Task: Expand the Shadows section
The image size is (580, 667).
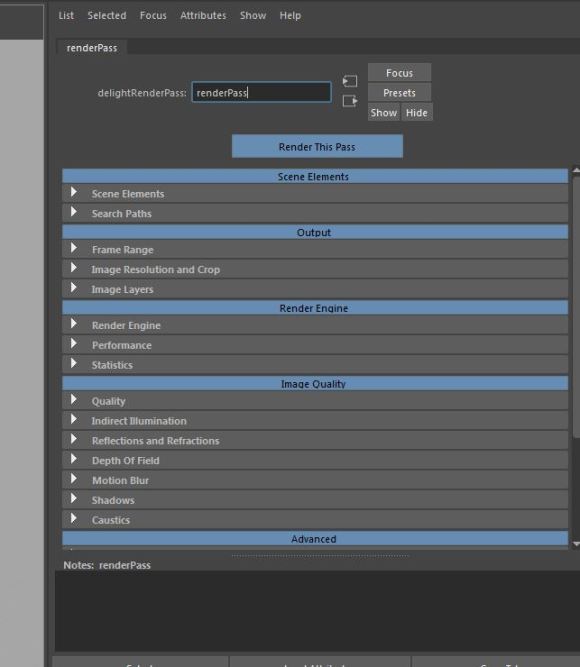Action: 315,500
